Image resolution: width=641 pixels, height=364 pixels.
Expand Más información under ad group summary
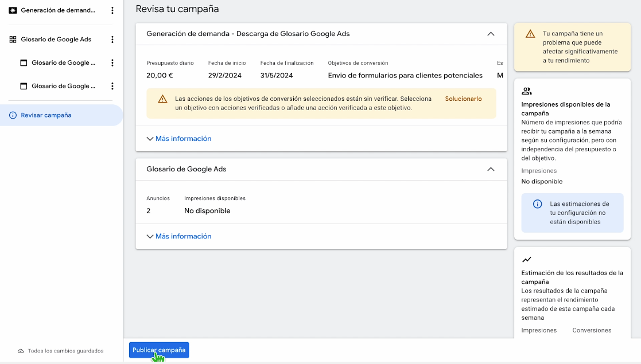[179, 236]
